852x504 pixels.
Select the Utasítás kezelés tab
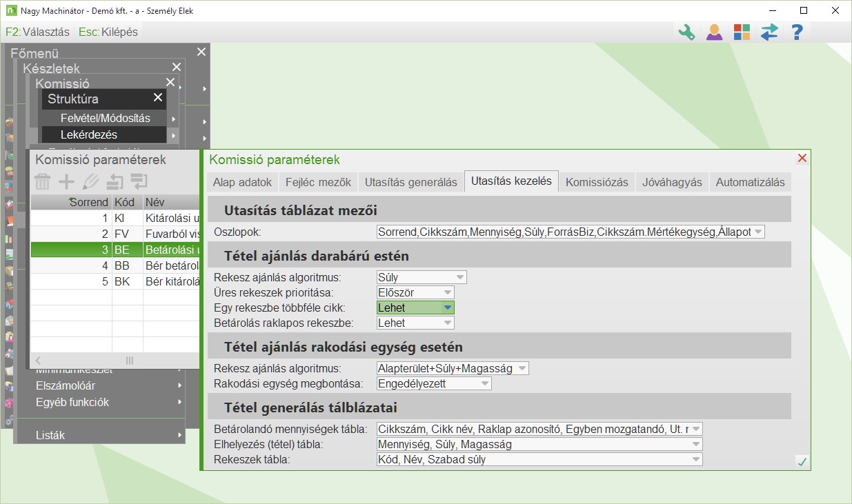pyautogui.click(x=511, y=181)
